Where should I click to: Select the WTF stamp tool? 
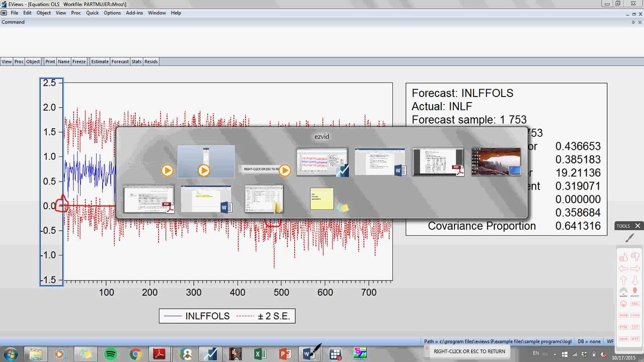tap(635, 338)
